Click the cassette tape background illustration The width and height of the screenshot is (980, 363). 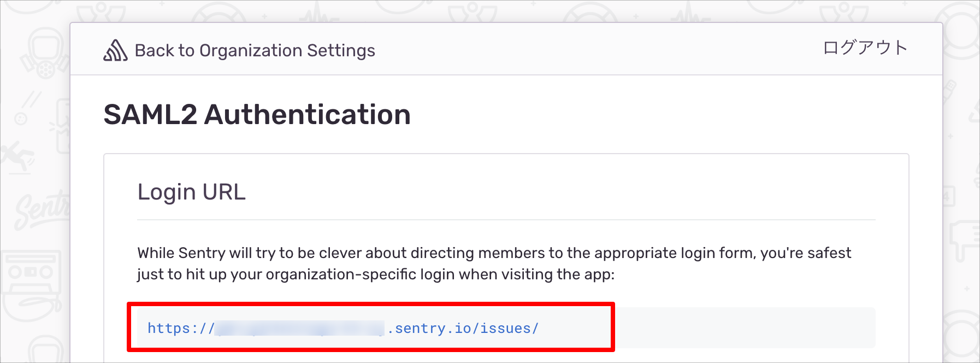(x=30, y=272)
